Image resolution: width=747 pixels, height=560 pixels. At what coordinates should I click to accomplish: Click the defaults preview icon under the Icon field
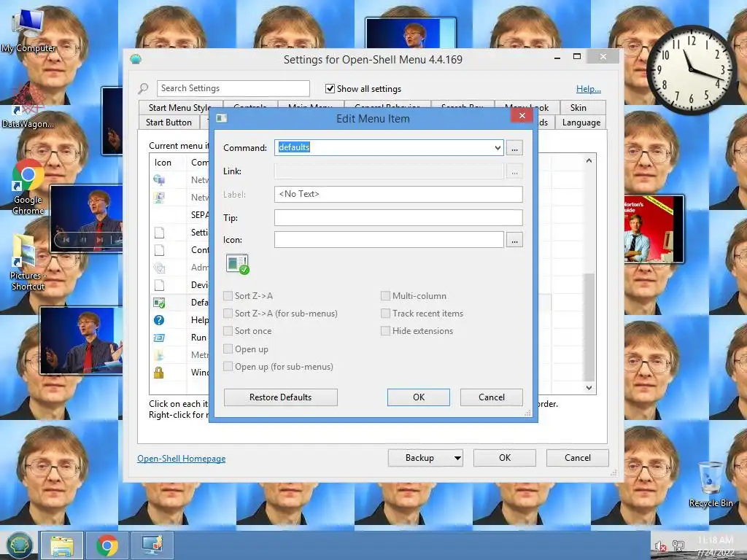point(237,264)
